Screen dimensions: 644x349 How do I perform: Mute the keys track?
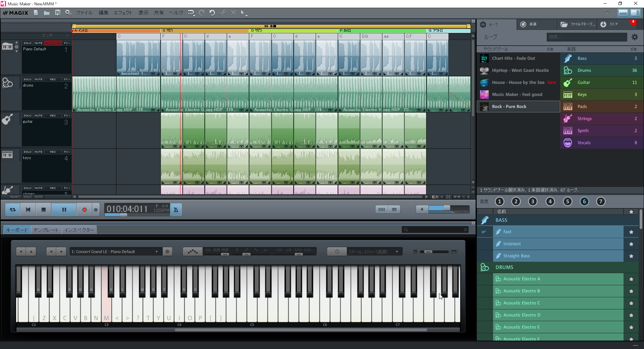pyautogui.click(x=39, y=152)
